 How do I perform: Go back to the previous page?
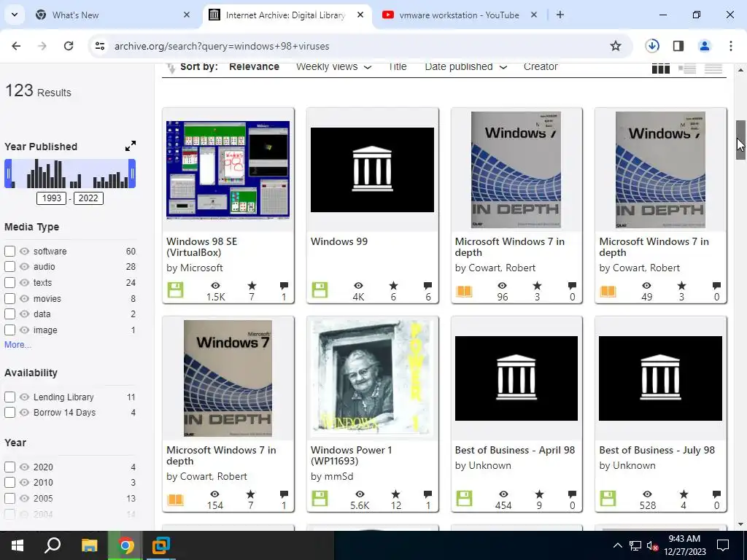[x=16, y=46]
